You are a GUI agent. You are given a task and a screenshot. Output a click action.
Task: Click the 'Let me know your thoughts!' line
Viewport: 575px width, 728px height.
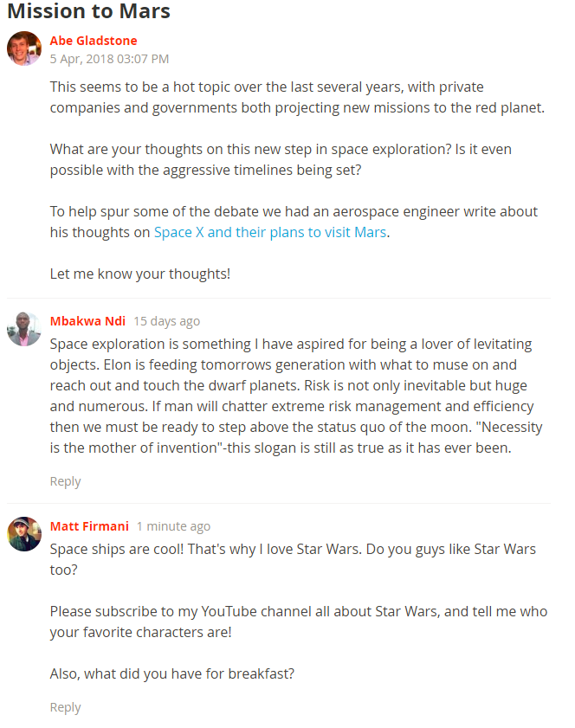point(140,274)
